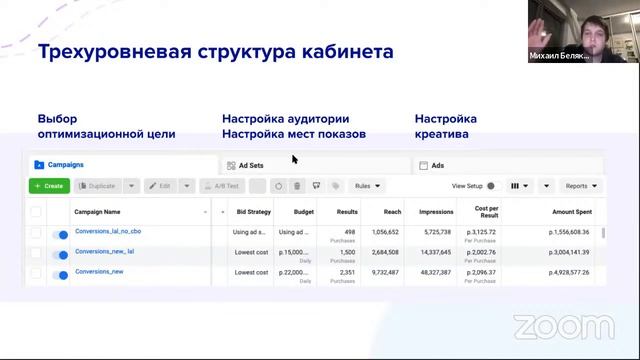Viewport: 640px width, 360px height.
Task: Click the р.22,000 budget cell
Action: [293, 272]
